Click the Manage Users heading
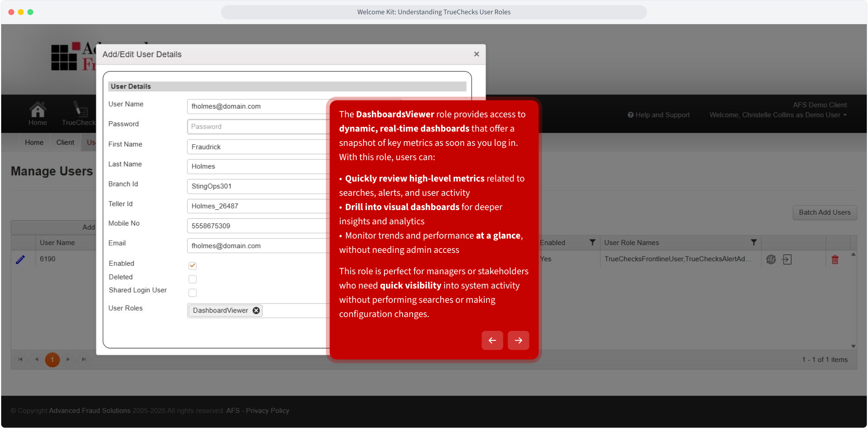Viewport: 868px width, 428px height. (x=52, y=171)
